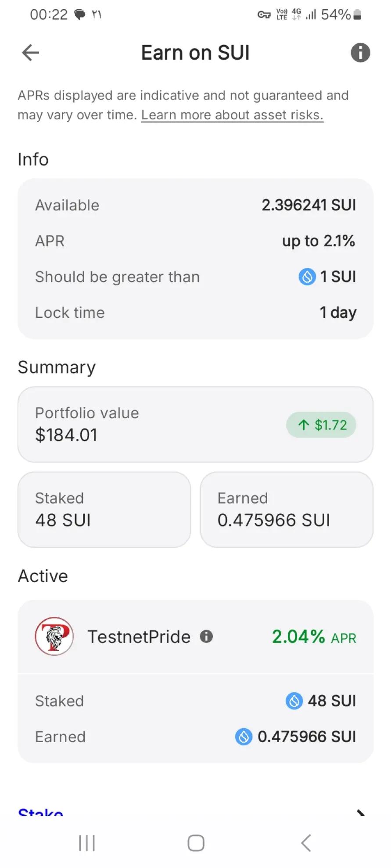This screenshot has height=868, width=391.
Task: Tap the green $1.72 gain badge
Action: [321, 425]
